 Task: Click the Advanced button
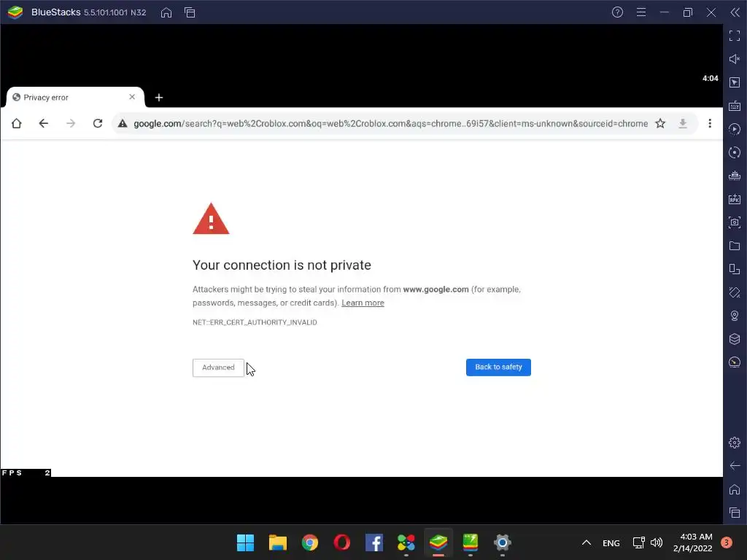[x=218, y=367]
